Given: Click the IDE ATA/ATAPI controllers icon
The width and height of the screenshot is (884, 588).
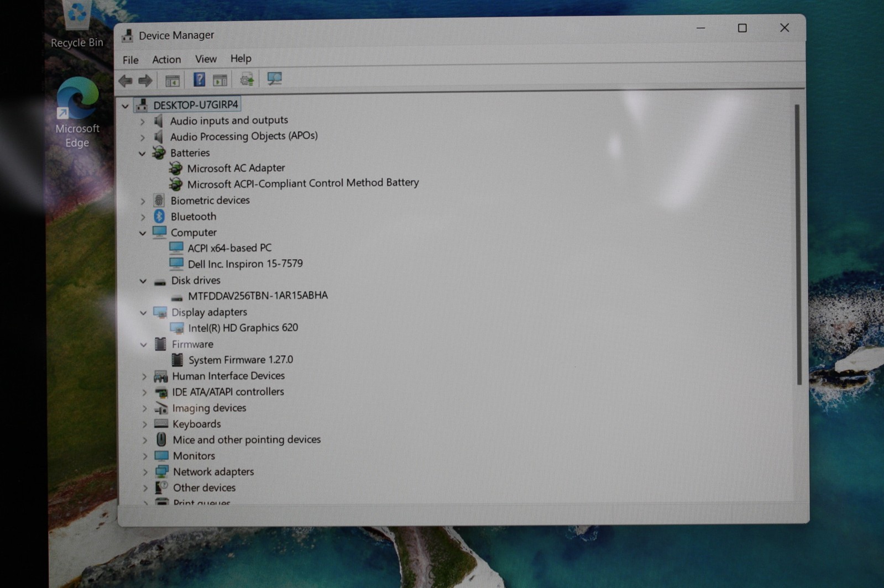Looking at the screenshot, I should (161, 392).
